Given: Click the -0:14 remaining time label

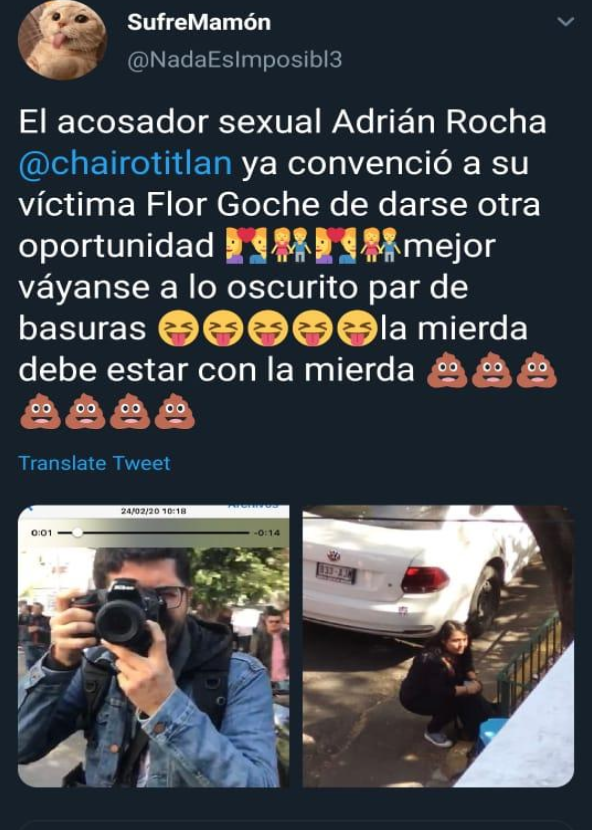Looking at the screenshot, I should 266,533.
